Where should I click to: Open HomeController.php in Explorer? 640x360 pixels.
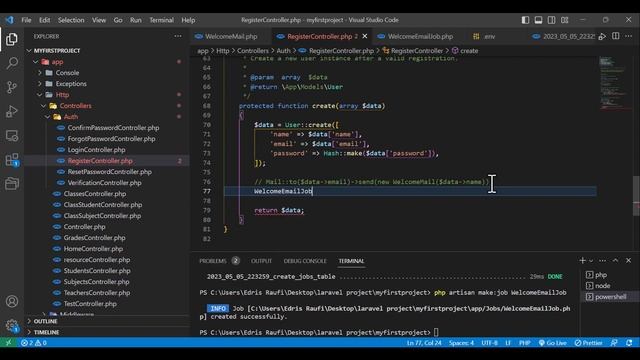[x=93, y=249]
